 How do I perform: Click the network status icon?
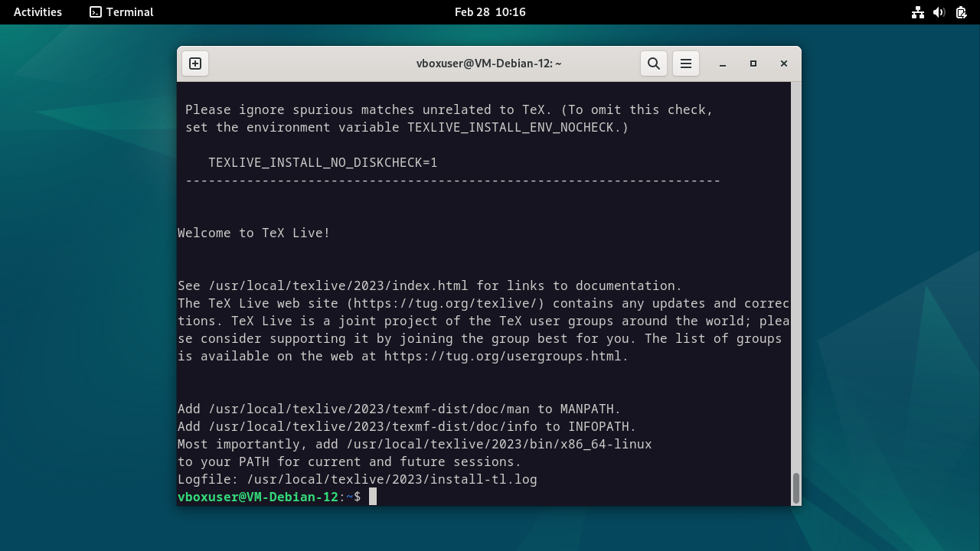[x=918, y=12]
